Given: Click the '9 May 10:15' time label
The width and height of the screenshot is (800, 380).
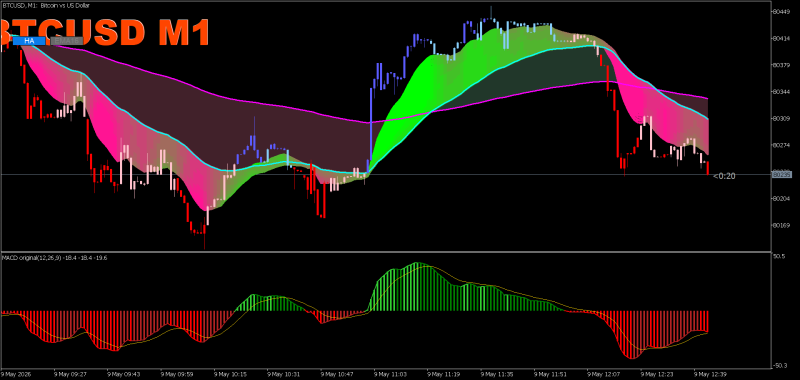Looking at the screenshot, I should 231,374.
